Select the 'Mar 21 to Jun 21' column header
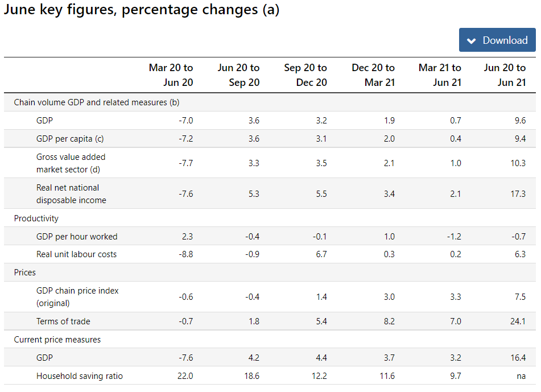The height and width of the screenshot is (392, 541). click(440, 75)
